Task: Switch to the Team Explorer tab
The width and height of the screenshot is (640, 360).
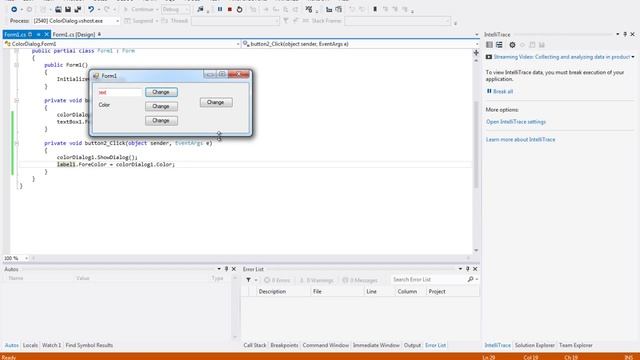Action: click(576, 345)
